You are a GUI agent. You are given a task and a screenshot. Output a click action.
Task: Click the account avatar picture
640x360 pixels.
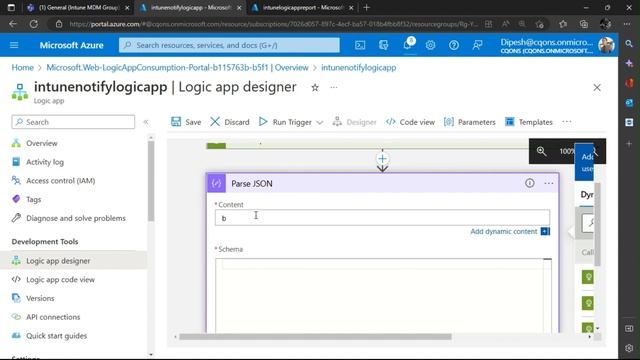[606, 45]
